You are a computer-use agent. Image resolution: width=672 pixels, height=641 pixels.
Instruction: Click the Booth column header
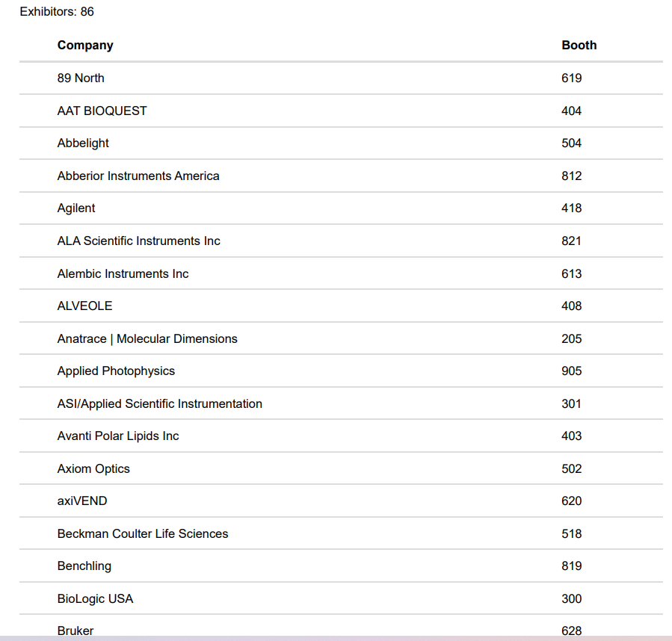579,46
